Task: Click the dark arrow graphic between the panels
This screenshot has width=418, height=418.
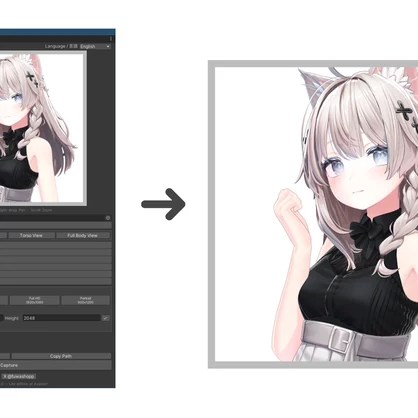Action: (x=163, y=204)
